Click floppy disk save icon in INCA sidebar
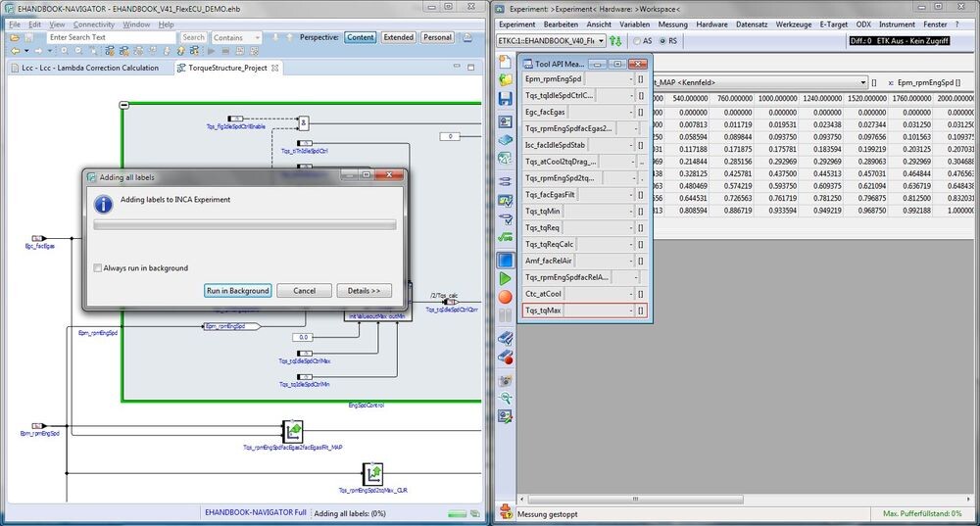The width and height of the screenshot is (980, 526). (x=505, y=98)
